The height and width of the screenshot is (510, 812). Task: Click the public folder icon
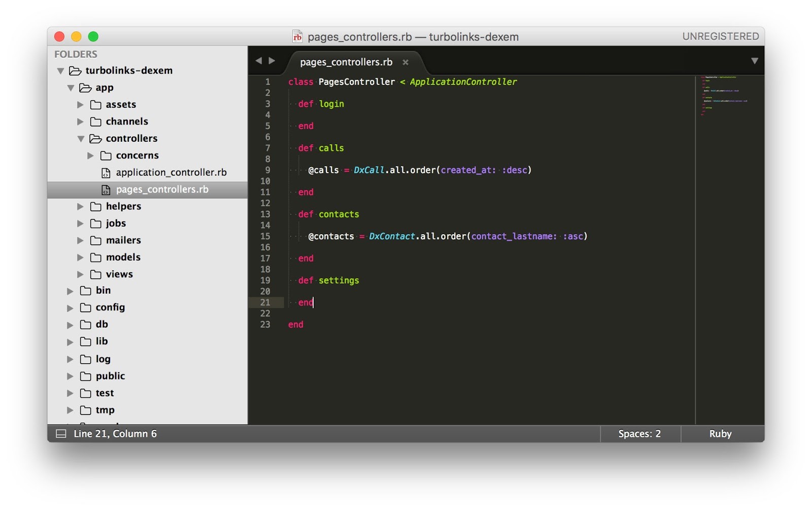click(85, 376)
